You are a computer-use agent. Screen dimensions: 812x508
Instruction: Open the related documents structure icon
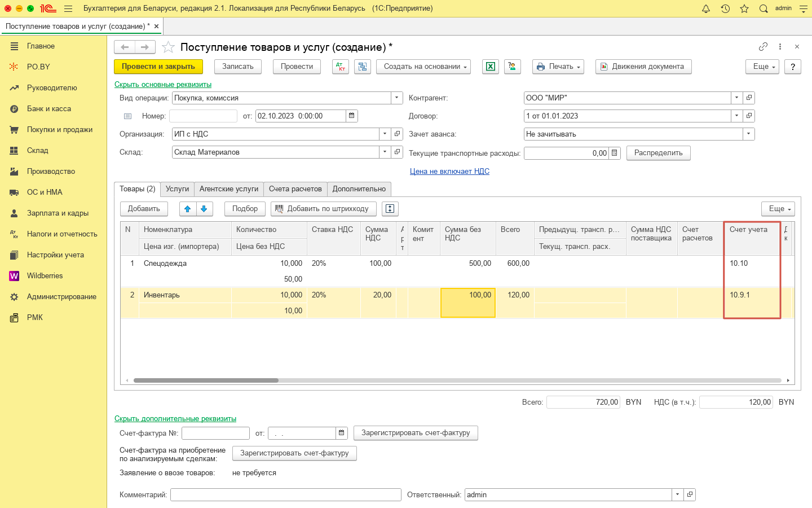tap(363, 67)
